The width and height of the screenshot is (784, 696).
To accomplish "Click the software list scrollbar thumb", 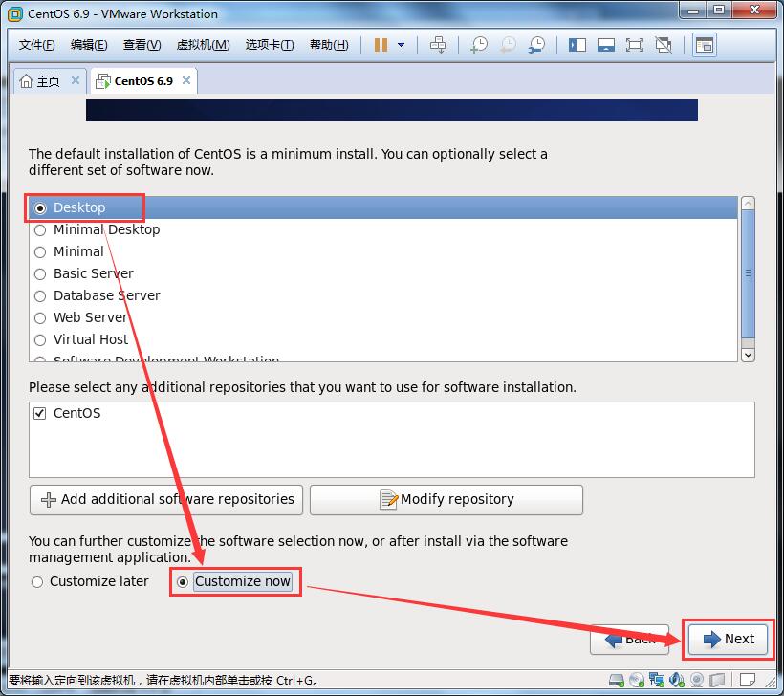I will click(748, 274).
